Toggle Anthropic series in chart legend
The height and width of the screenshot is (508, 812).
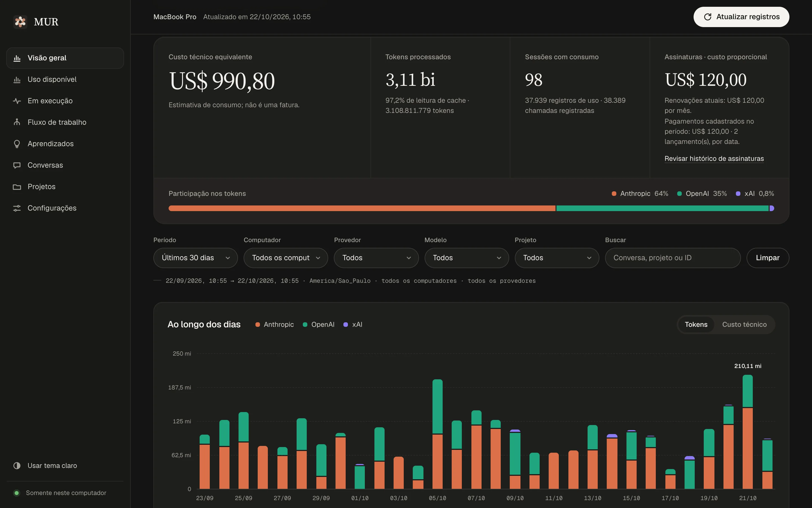[274, 325]
